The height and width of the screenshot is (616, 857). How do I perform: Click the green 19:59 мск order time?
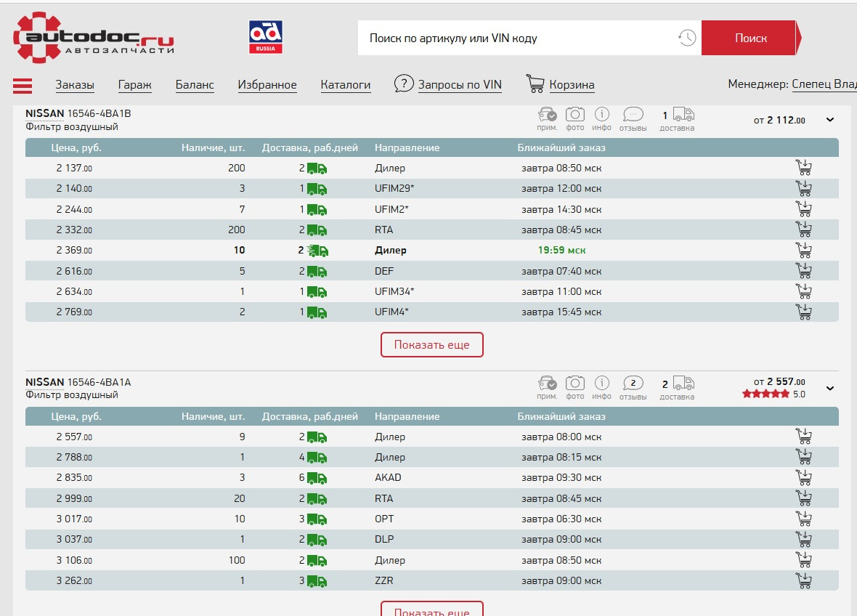click(x=561, y=251)
